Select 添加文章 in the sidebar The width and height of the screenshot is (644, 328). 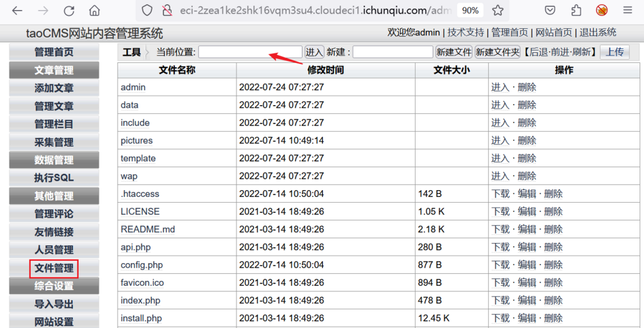(x=54, y=88)
